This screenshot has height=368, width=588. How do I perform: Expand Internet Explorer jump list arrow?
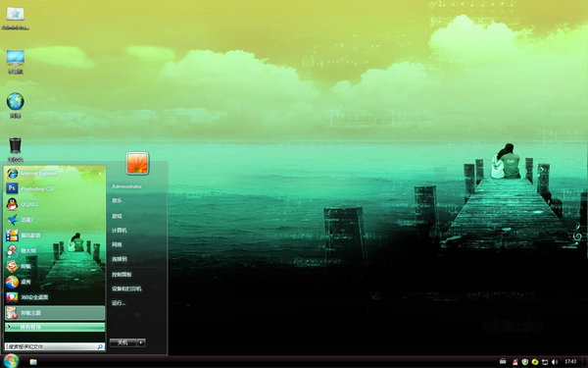pos(100,173)
